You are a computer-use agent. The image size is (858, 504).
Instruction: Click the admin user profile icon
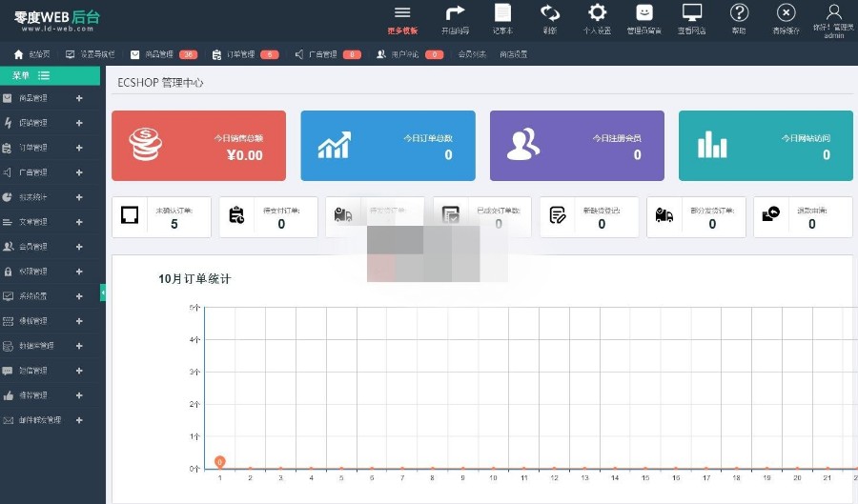833,12
